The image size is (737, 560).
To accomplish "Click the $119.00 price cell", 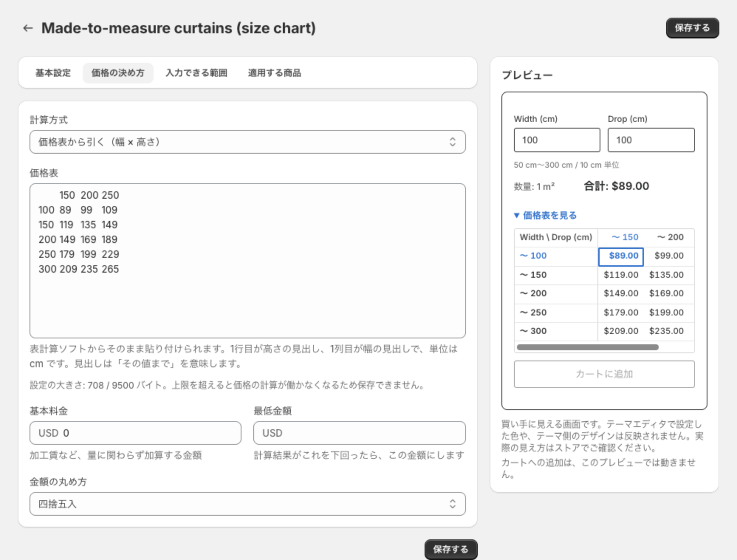I will 621,275.
